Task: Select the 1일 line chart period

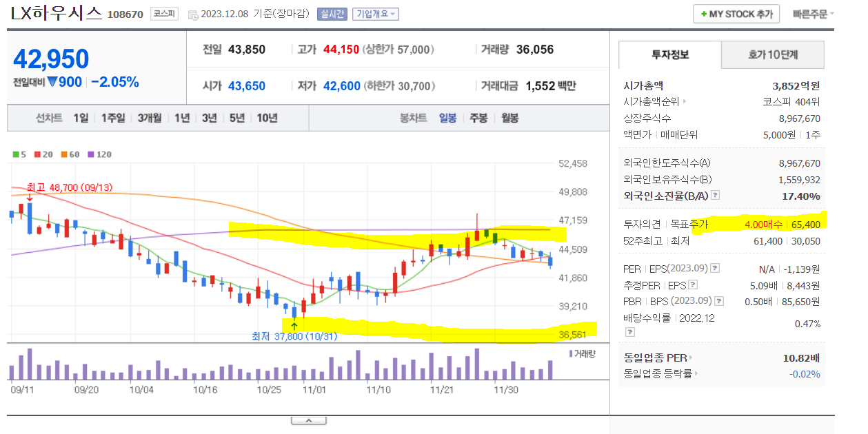Action: pyautogui.click(x=81, y=118)
